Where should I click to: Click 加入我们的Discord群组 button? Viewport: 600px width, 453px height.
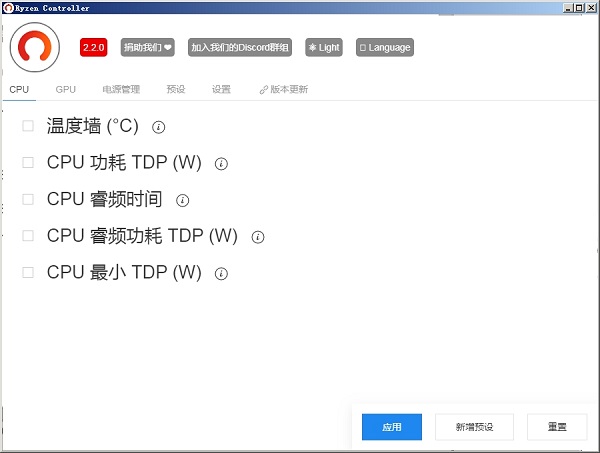[240, 47]
